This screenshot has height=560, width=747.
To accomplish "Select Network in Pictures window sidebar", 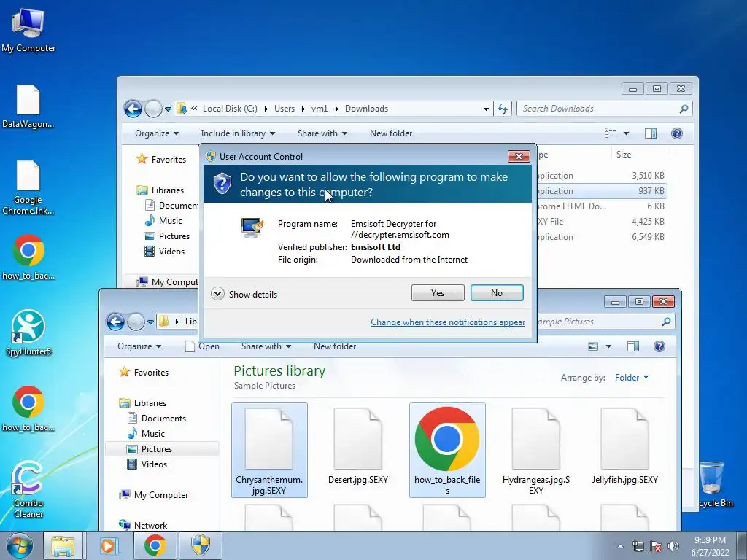I will [143, 525].
